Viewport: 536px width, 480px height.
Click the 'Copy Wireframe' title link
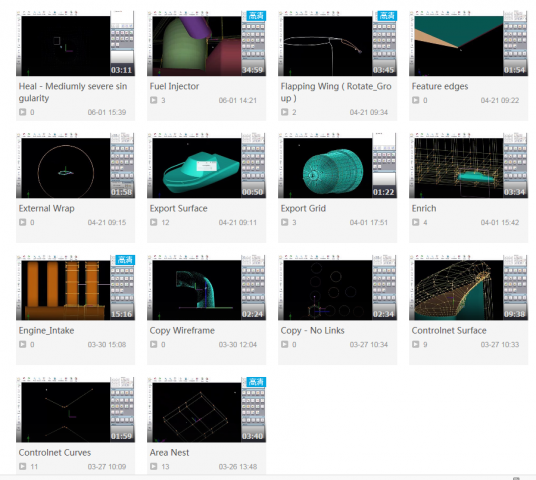[x=182, y=331]
